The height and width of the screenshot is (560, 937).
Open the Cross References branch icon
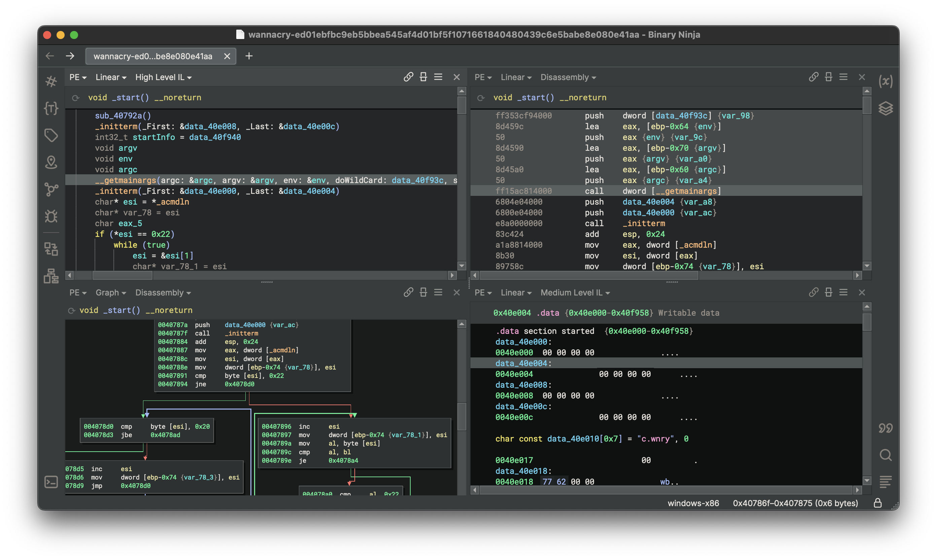(x=51, y=189)
